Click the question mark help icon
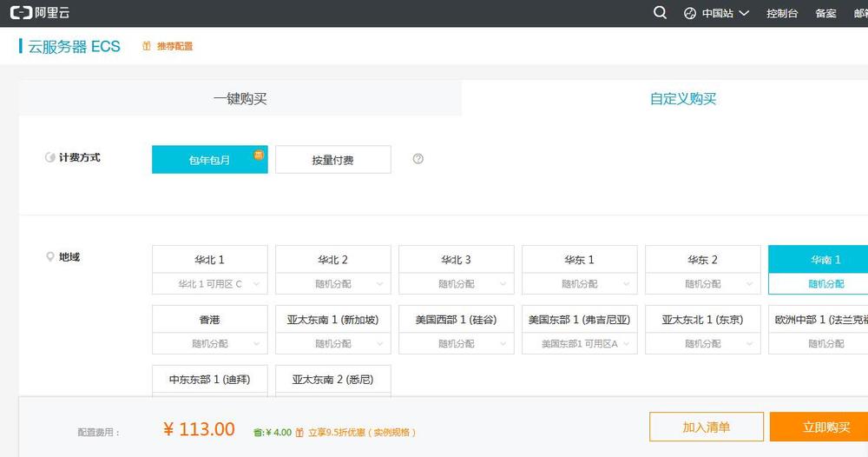Image resolution: width=868 pixels, height=457 pixels. [418, 159]
